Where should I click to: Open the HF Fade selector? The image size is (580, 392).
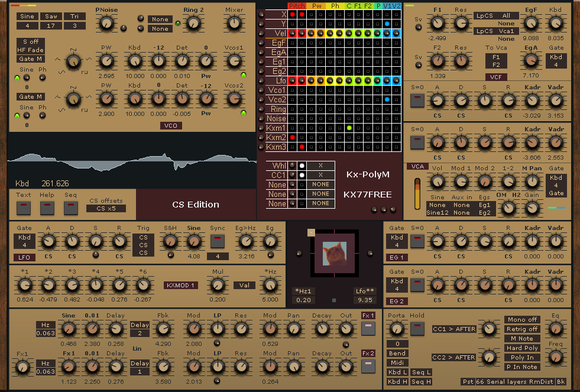30,50
